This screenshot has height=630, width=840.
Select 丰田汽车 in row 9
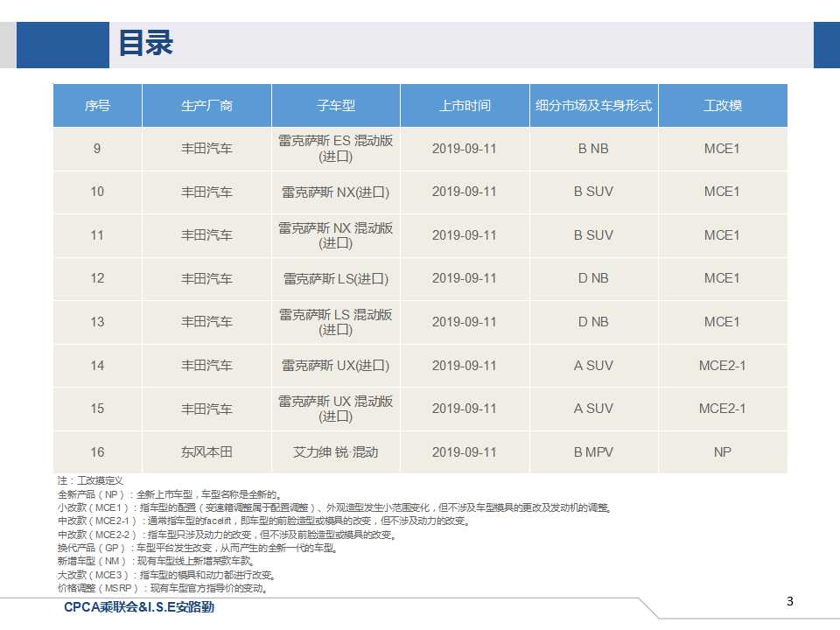pos(206,149)
